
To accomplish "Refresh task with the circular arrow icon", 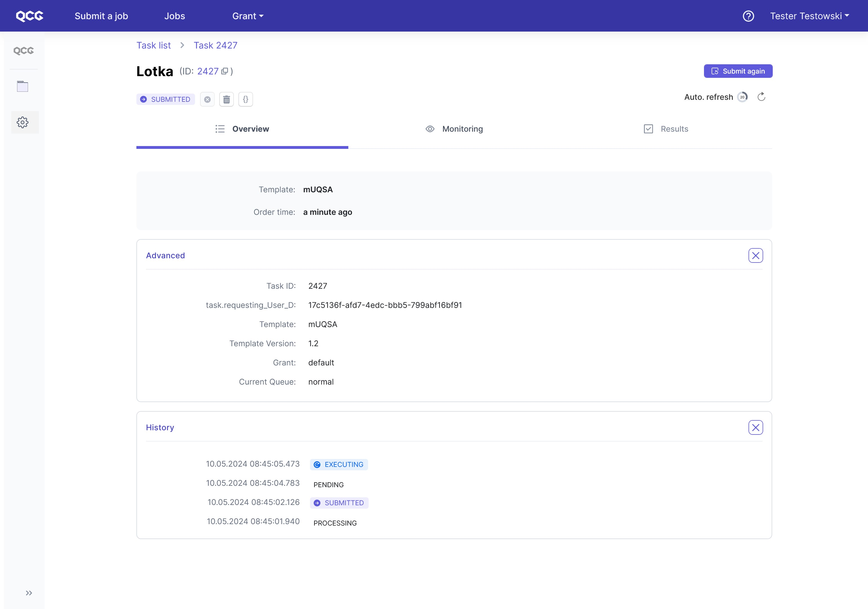I will 761,97.
